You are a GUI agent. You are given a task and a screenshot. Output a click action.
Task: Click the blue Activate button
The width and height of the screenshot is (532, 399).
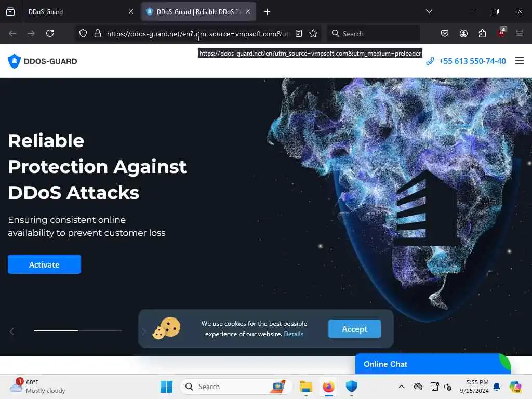[x=45, y=264]
